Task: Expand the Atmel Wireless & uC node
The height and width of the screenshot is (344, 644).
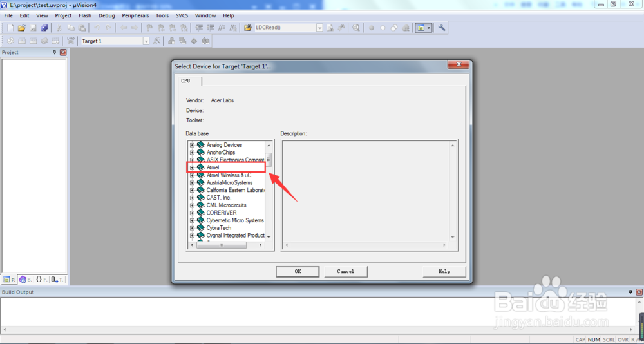Action: pos(192,175)
